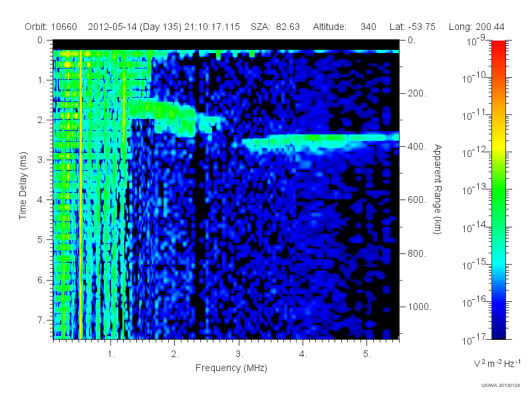The width and height of the screenshot is (532, 399).
Task: Click the timestamp '21:10:17.115'
Action: 212,27
